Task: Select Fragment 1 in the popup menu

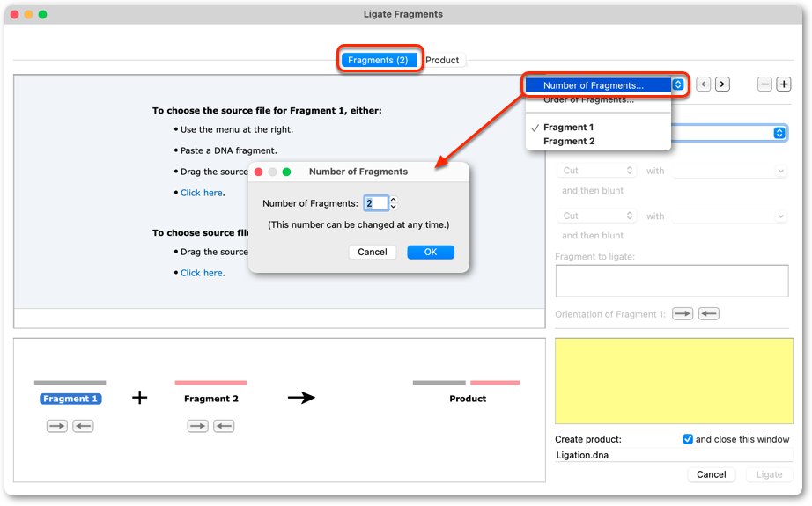Action: pyautogui.click(x=598, y=128)
